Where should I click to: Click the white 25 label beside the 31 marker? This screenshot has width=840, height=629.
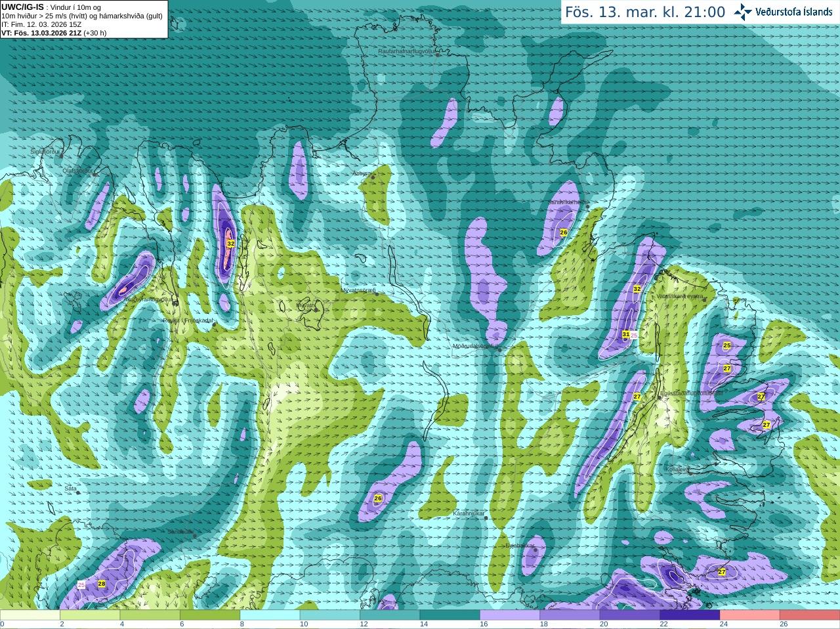pos(634,336)
